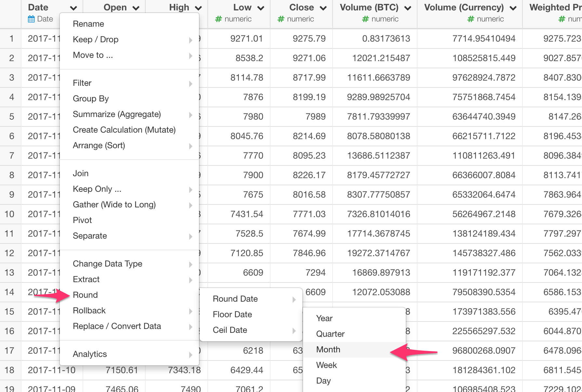
Task: Click the High value 7343.18
Action: [x=184, y=370]
